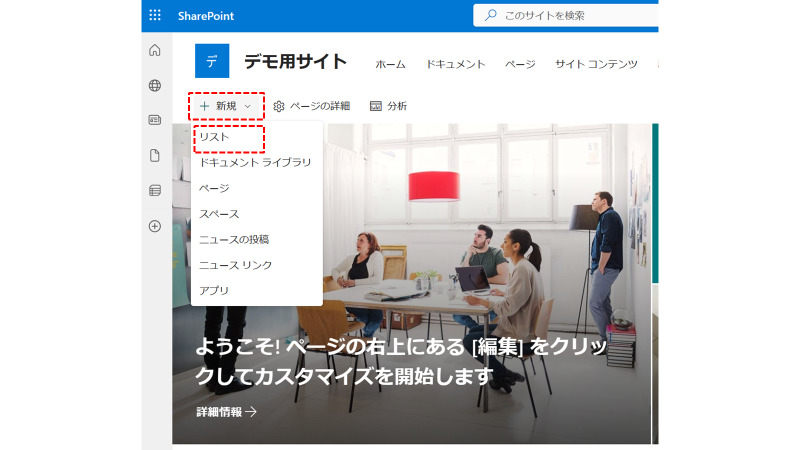Open the ドキュメント navigation tab
800x450 pixels.
456,64
